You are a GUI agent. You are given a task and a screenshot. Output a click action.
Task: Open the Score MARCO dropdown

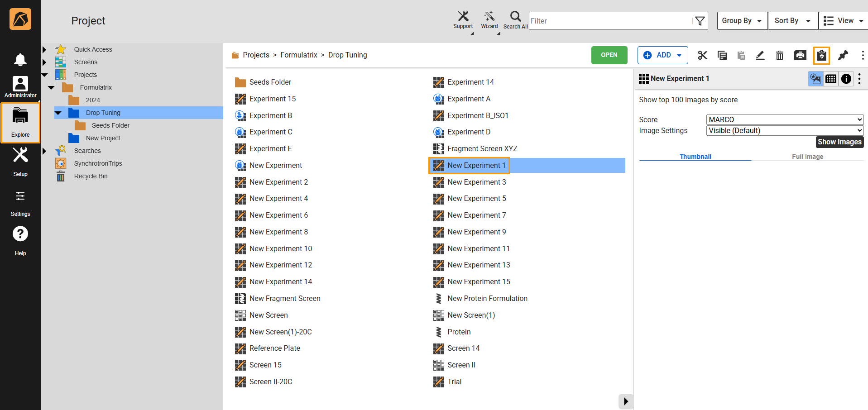click(x=785, y=119)
